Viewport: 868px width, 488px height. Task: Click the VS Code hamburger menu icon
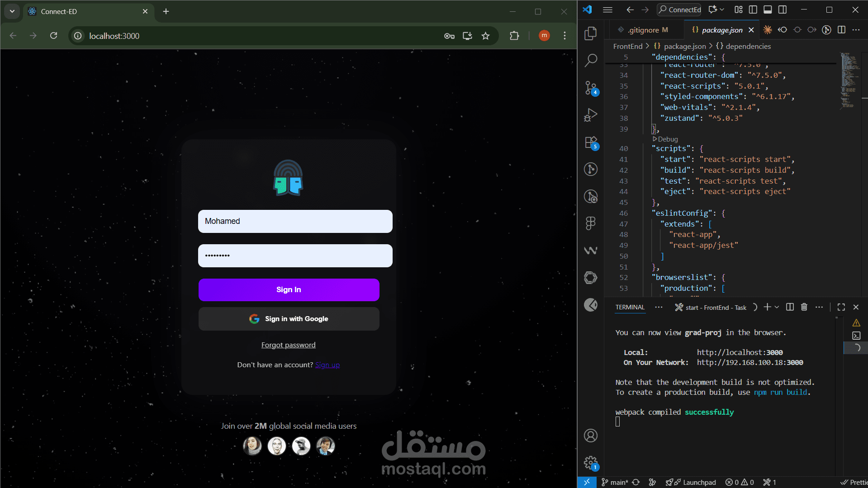pyautogui.click(x=607, y=9)
